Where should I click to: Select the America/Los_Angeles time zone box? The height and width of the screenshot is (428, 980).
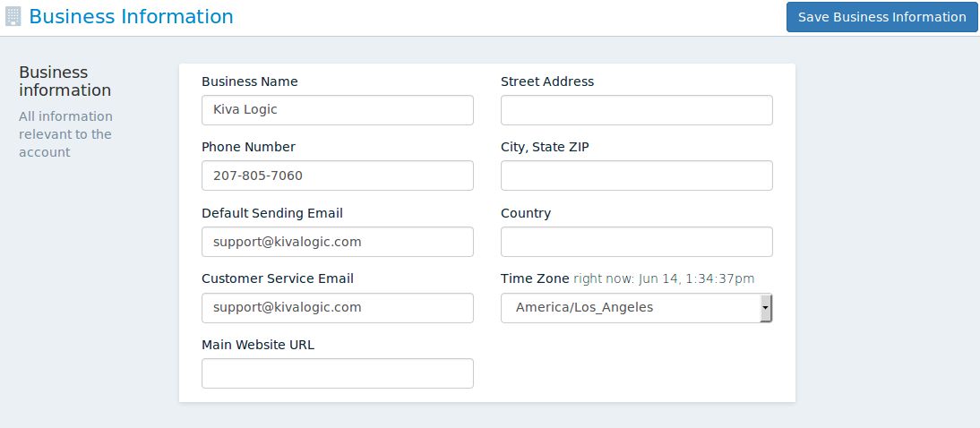[x=636, y=308]
